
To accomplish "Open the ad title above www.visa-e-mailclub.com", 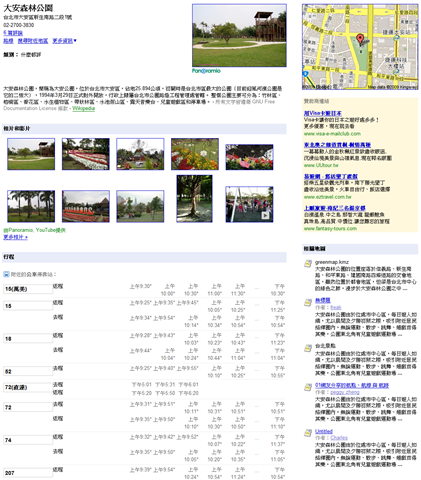I will [x=322, y=113].
